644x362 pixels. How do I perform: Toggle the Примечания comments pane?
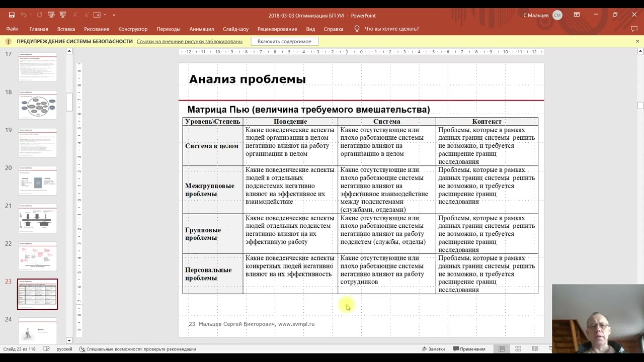(469, 349)
